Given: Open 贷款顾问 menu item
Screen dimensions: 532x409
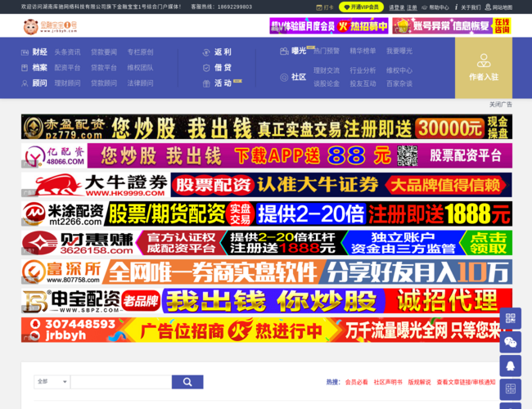Looking at the screenshot, I should coord(104,83).
